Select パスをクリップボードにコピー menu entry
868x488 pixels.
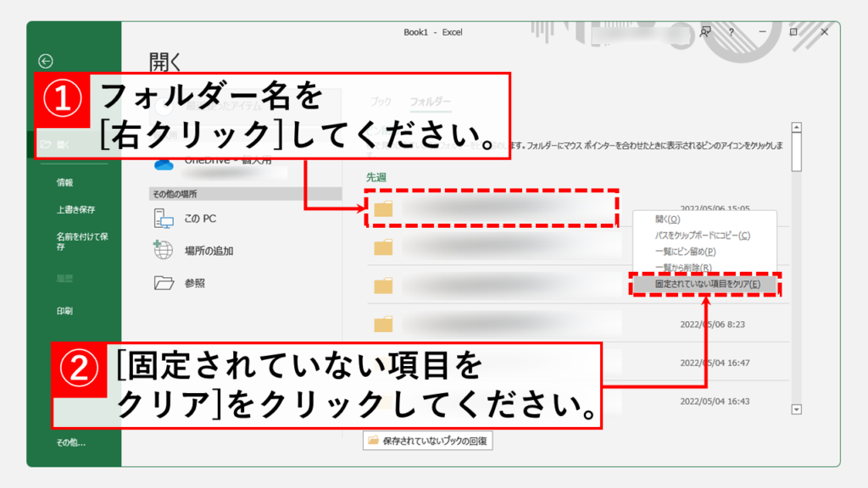click(x=702, y=236)
